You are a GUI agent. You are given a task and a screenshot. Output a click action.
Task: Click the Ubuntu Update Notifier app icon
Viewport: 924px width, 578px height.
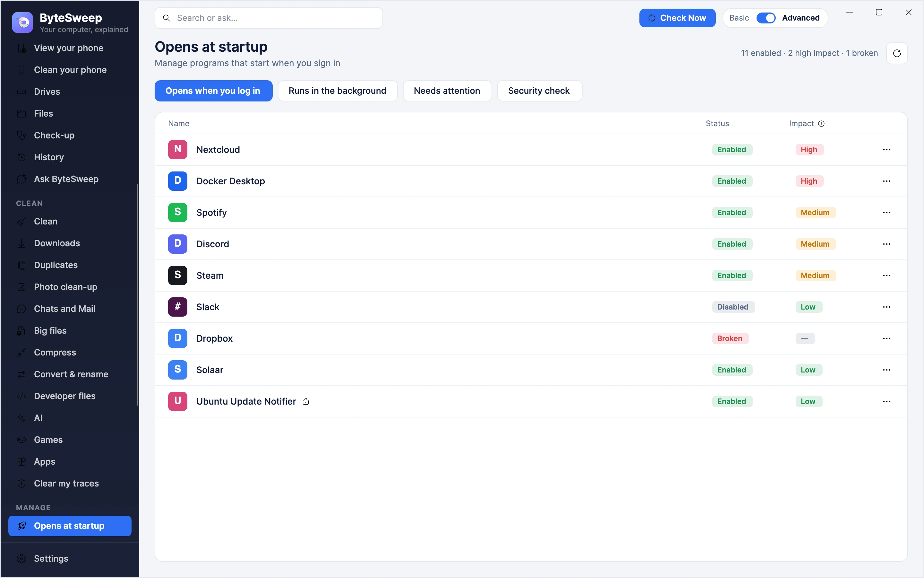point(177,401)
